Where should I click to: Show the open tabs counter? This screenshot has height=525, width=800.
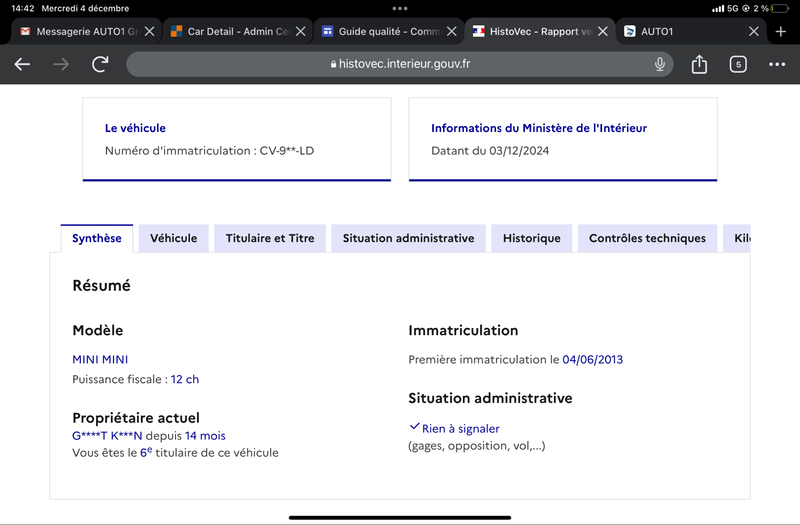pyautogui.click(x=738, y=64)
